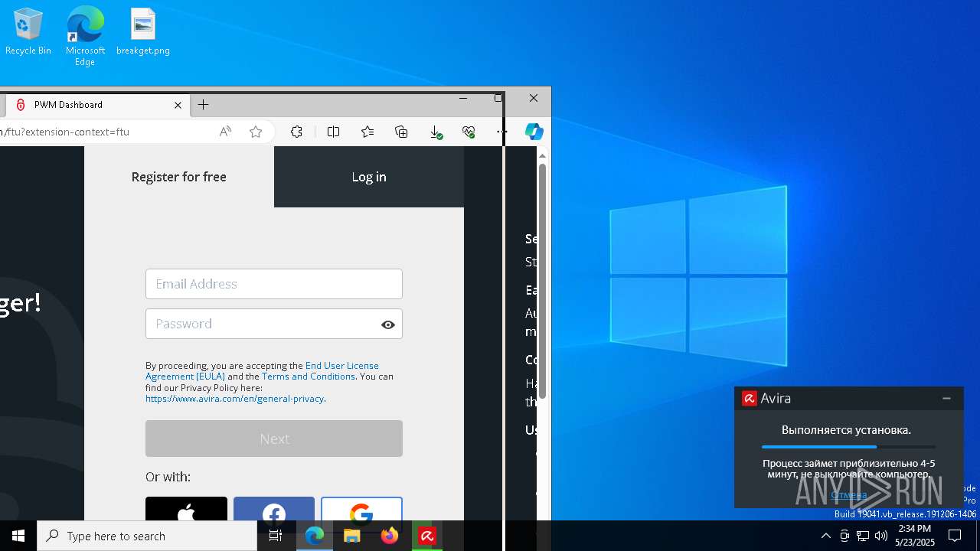Close the PWM Dashboard tab
Screen dimensions: 980x551
point(178,105)
